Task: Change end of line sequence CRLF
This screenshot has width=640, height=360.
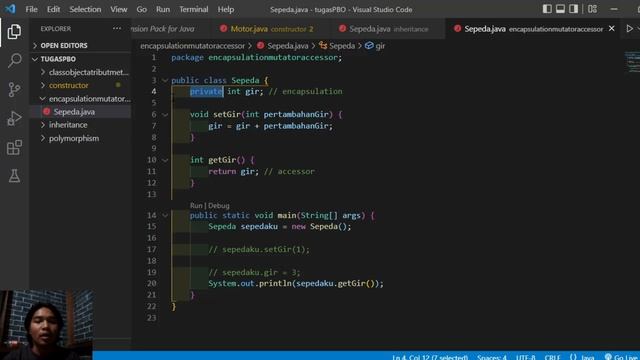Action: pyautogui.click(x=552, y=357)
